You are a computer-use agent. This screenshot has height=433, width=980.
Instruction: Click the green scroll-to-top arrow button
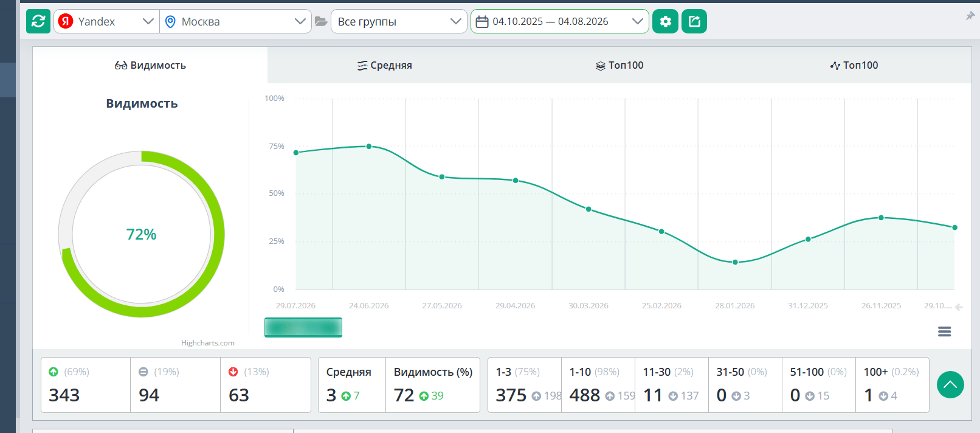(950, 385)
